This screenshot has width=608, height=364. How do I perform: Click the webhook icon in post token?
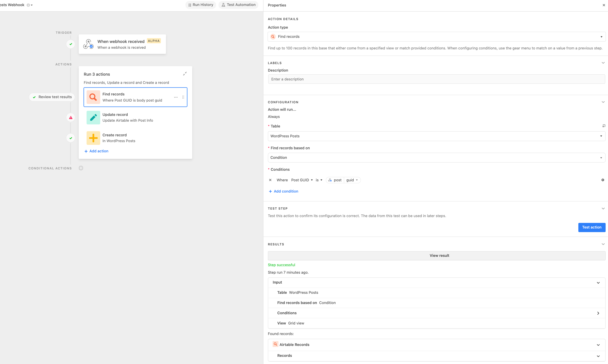click(330, 180)
